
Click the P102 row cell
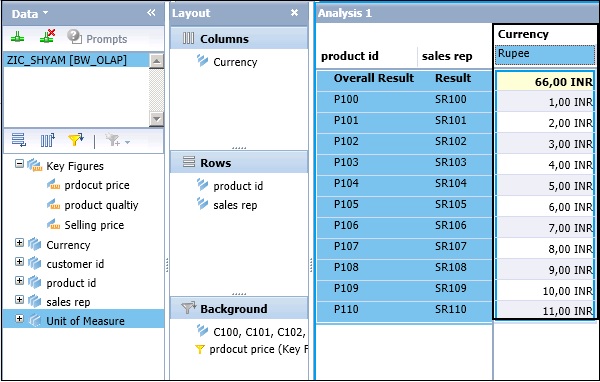point(346,141)
